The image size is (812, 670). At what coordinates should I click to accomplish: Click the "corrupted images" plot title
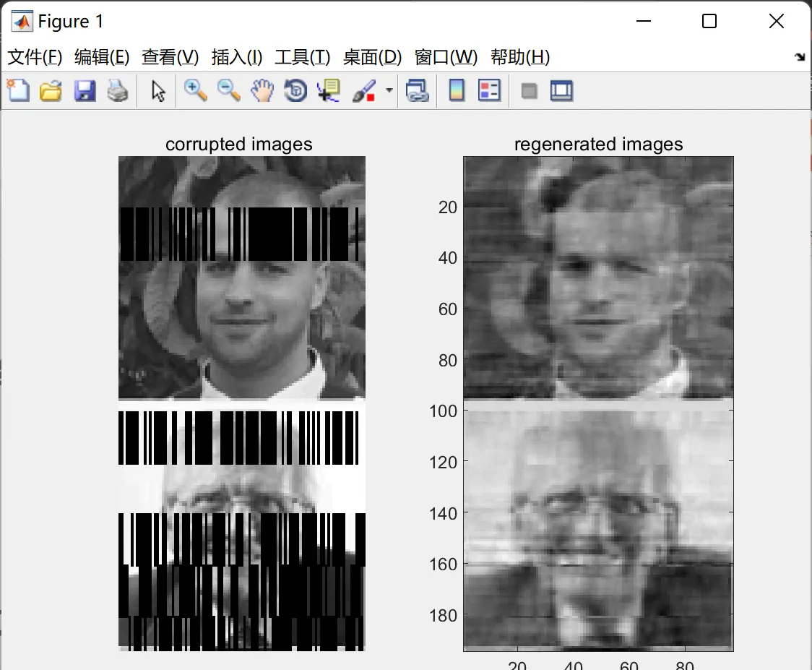238,144
